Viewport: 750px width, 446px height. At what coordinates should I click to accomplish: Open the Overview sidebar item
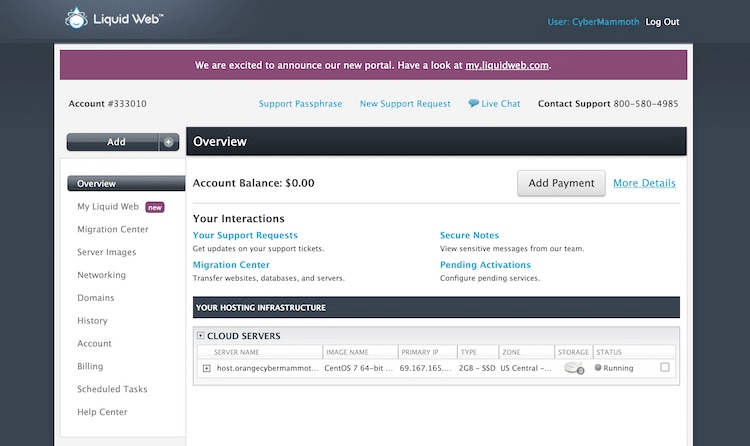coord(126,183)
